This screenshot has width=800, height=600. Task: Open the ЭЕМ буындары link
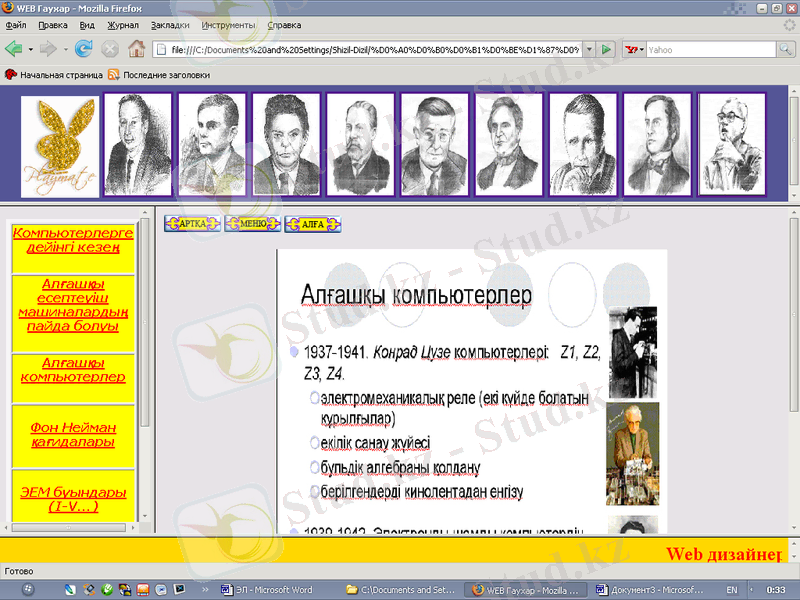[x=73, y=499]
